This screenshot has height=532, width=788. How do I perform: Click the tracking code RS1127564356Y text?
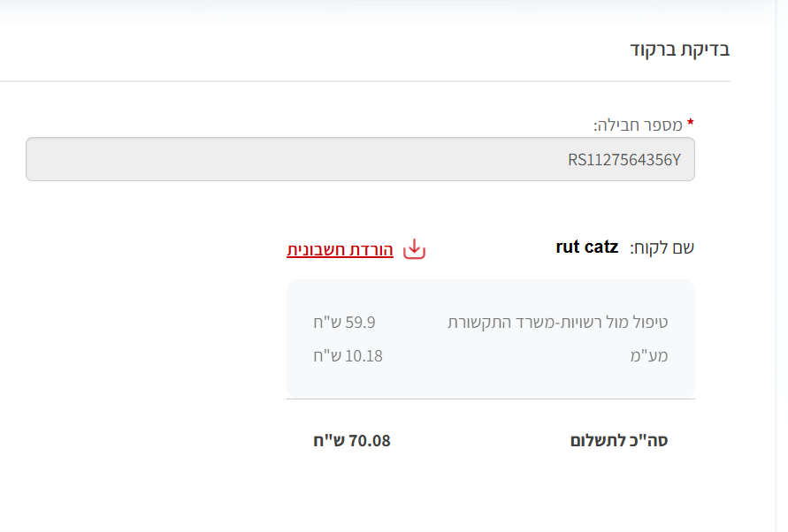(x=624, y=160)
